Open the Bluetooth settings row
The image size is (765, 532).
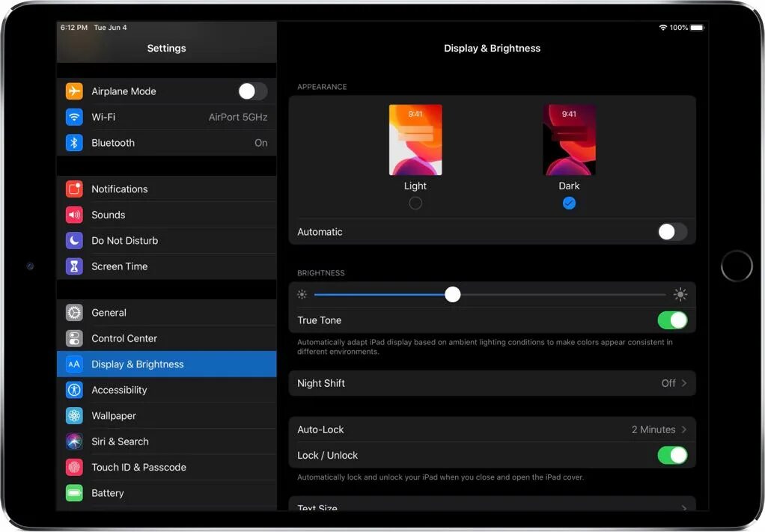(x=166, y=143)
